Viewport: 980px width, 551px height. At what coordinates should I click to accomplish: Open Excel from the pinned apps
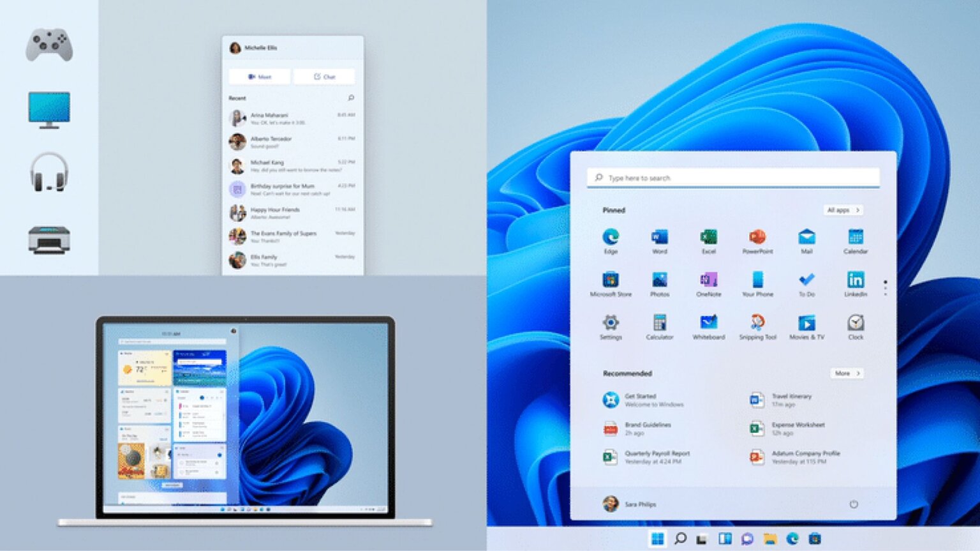pyautogui.click(x=708, y=238)
